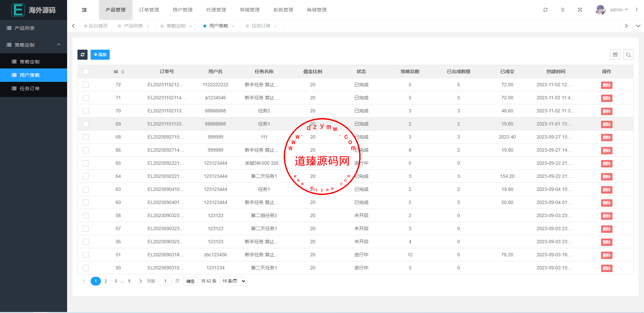Screen dimensions: 644x313
Task: Go to page 3
Action: click(116, 281)
